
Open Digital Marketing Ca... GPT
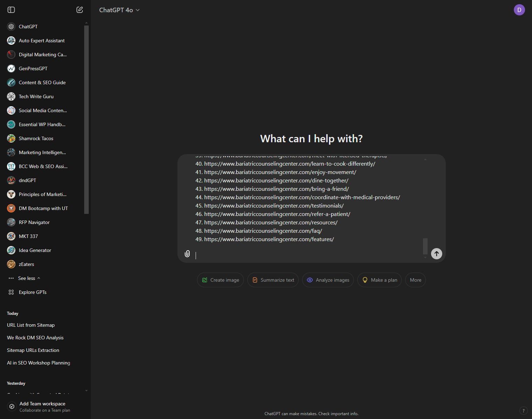coord(43,55)
